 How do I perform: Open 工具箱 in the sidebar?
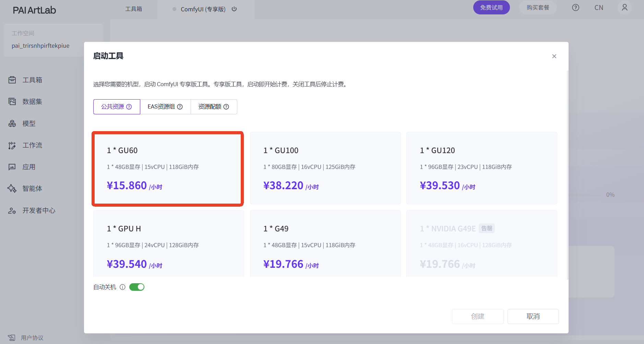pos(32,80)
